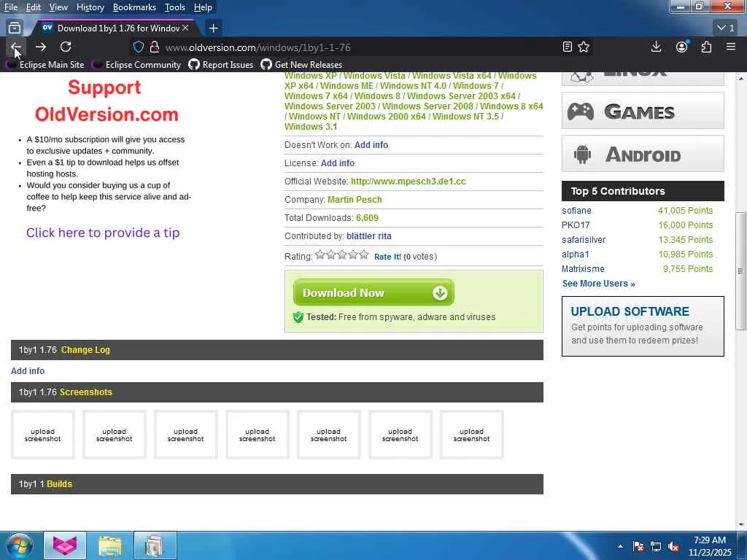The height and width of the screenshot is (560, 747).
Task: Go forward one page
Action: (x=41, y=47)
